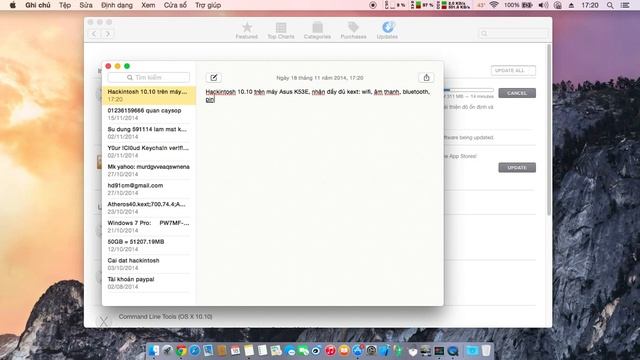The image size is (640, 360).
Task: Click the App Store vertical scrollbar
Action: (x=549, y=131)
